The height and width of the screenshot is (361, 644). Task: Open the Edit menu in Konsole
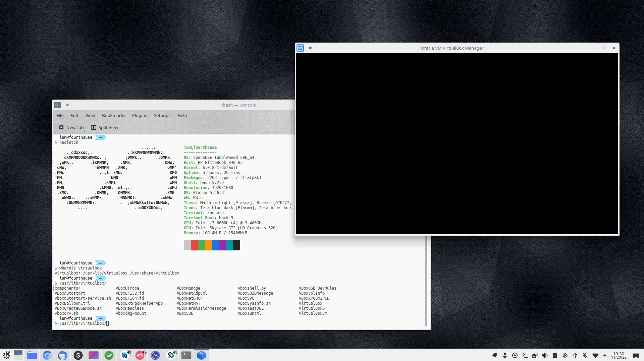(74, 115)
